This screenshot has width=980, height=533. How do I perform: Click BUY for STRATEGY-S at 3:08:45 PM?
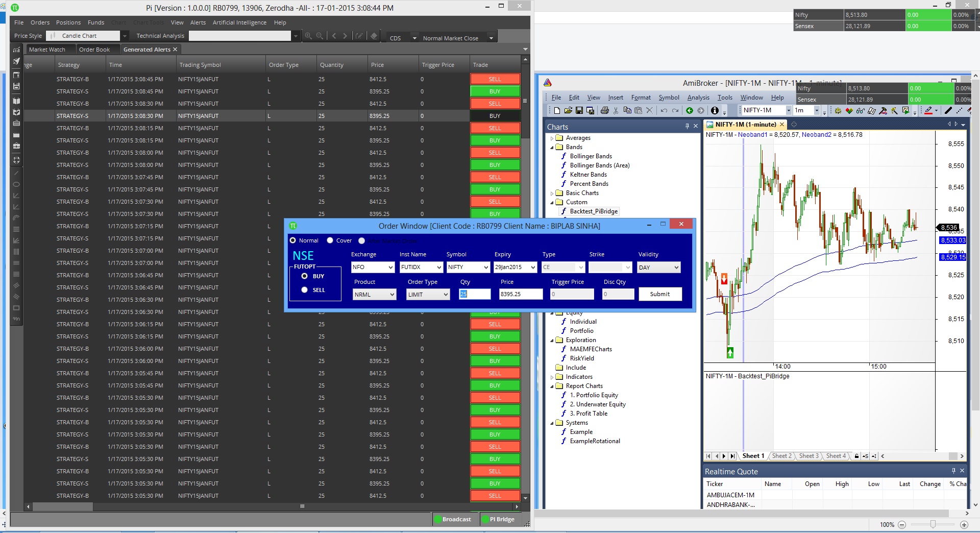[495, 91]
